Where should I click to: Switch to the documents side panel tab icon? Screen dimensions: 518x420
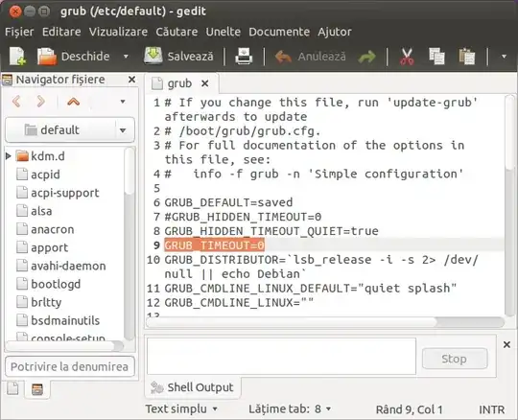tap(12, 388)
